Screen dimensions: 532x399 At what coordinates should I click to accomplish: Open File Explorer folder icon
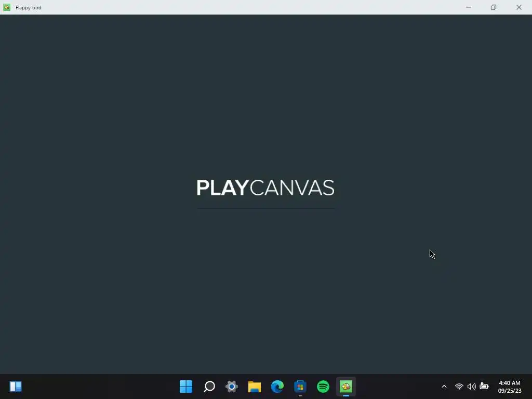pos(255,387)
